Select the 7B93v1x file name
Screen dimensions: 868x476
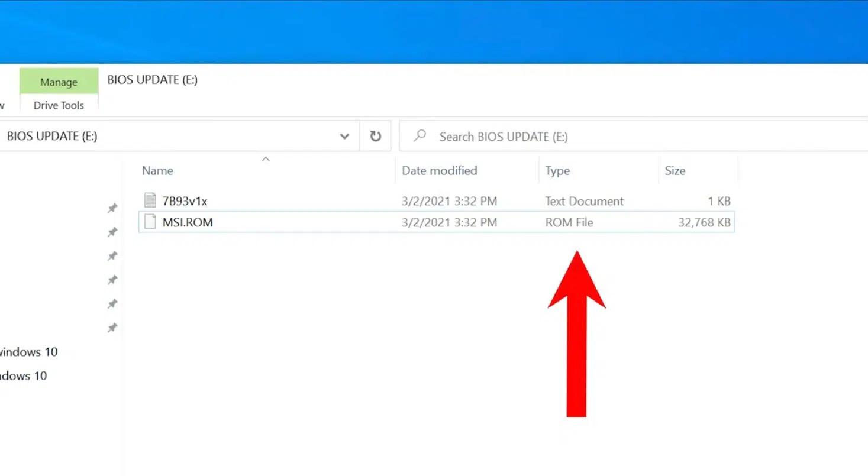[185, 201]
